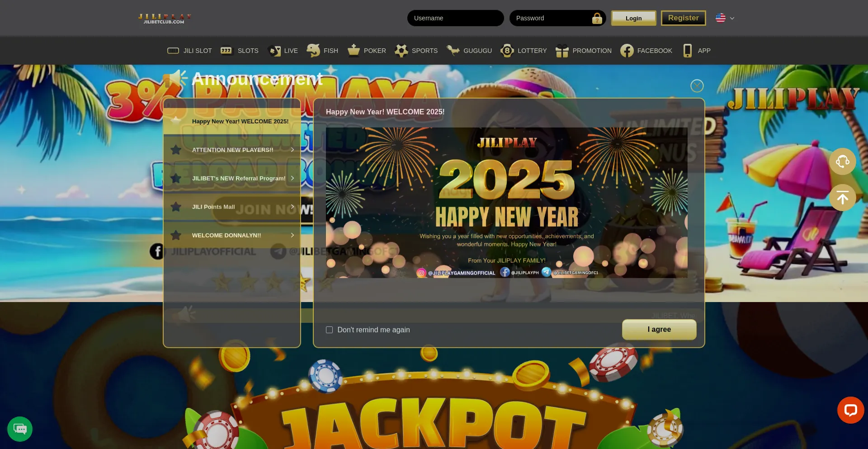This screenshot has height=449, width=868.
Task: Click the I agree button
Action: tap(659, 330)
